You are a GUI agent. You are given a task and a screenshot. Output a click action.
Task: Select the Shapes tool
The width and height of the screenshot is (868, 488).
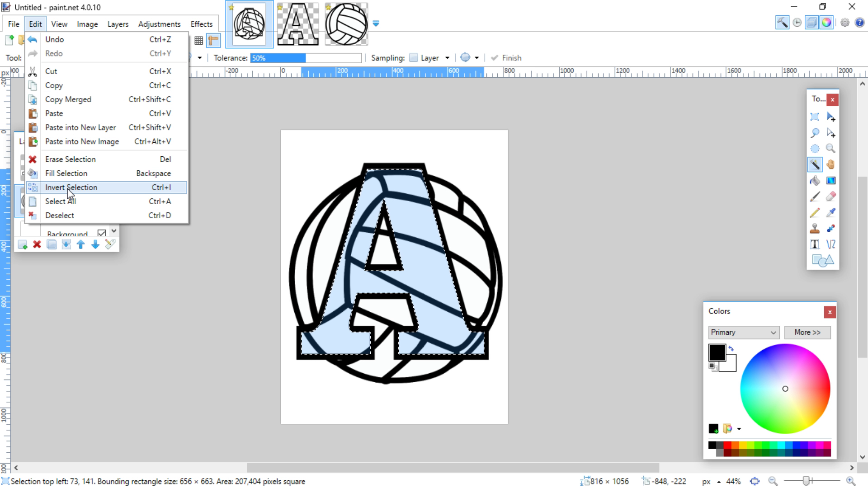(x=823, y=261)
